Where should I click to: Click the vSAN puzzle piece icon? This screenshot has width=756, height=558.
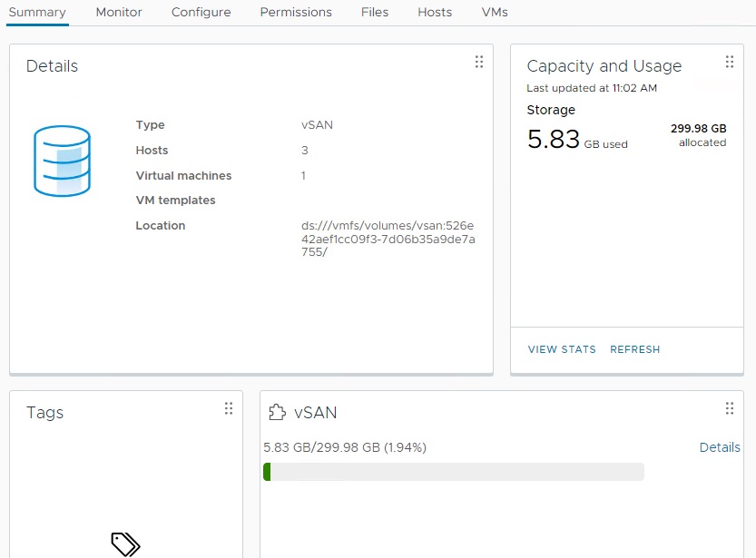(x=277, y=413)
